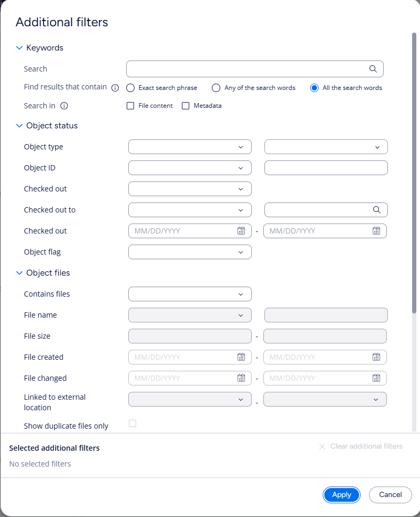Select Exact search phrase radio option
Screen dimensions: 420x517
(x=130, y=88)
